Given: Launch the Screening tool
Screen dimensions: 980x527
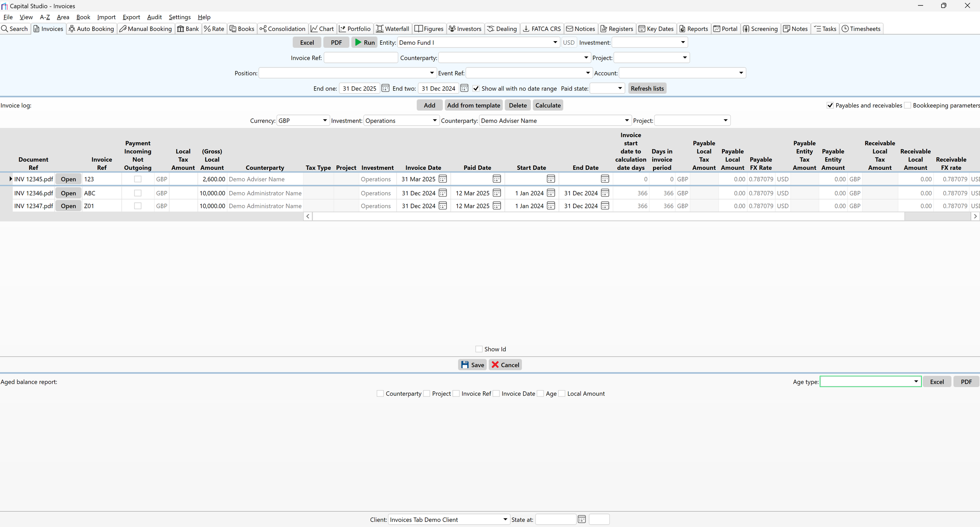Looking at the screenshot, I should [x=760, y=28].
